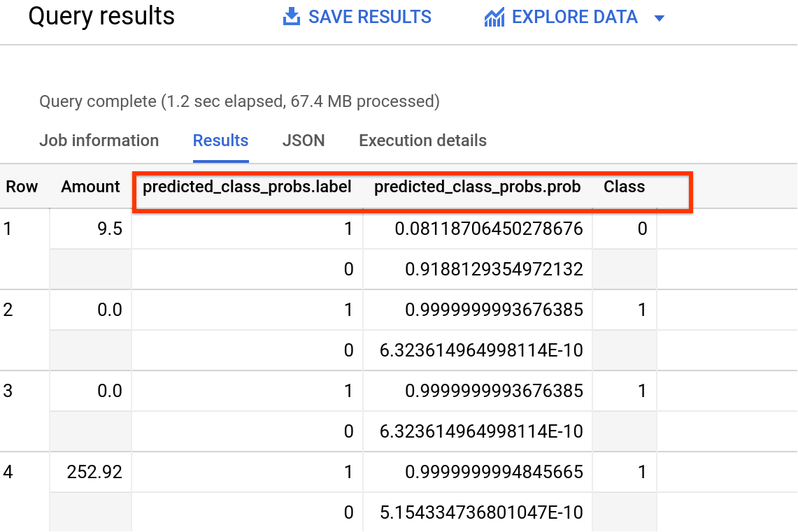The height and width of the screenshot is (532, 798).
Task: Click the SAVE RESULTS button text
Action: 370,17
